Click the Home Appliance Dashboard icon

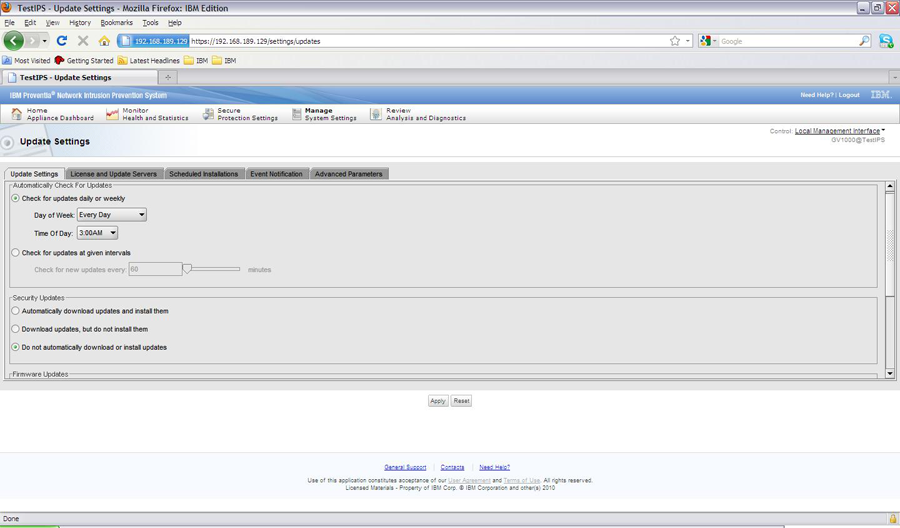[17, 114]
